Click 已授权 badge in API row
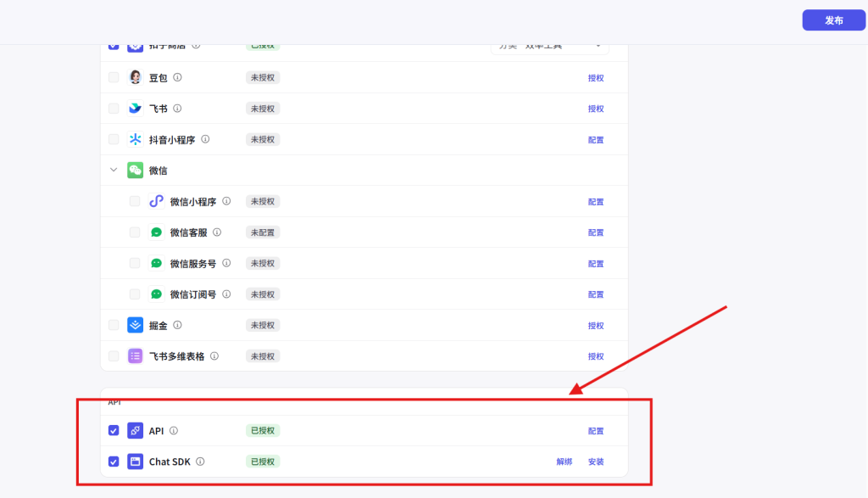The image size is (868, 498). [263, 430]
